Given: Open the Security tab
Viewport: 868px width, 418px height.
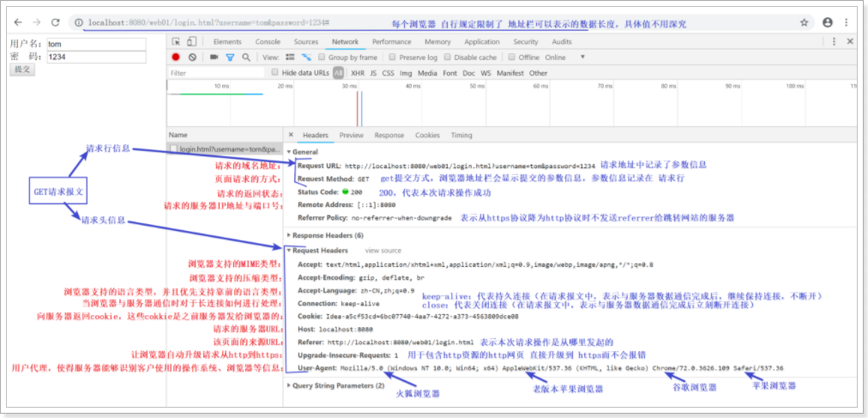Looking at the screenshot, I should pyautogui.click(x=525, y=41).
